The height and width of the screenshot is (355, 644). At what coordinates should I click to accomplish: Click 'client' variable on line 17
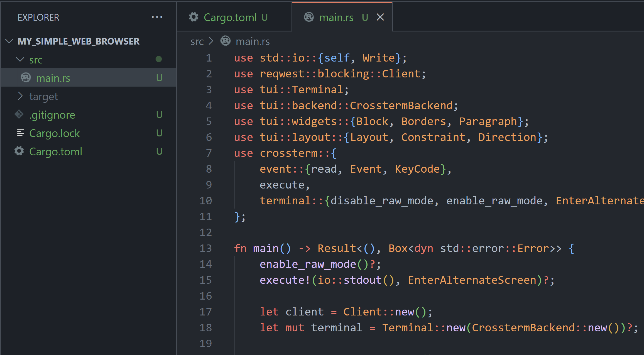click(x=305, y=312)
